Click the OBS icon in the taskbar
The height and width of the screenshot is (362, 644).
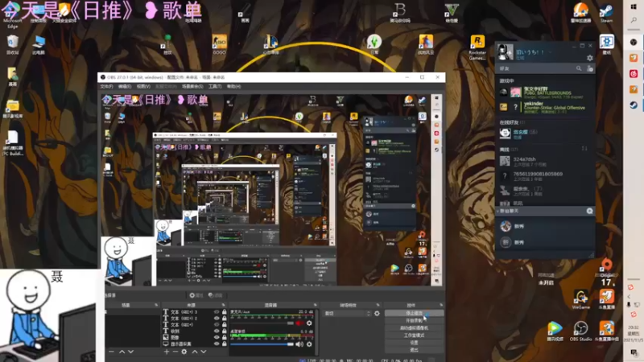[x=634, y=43]
